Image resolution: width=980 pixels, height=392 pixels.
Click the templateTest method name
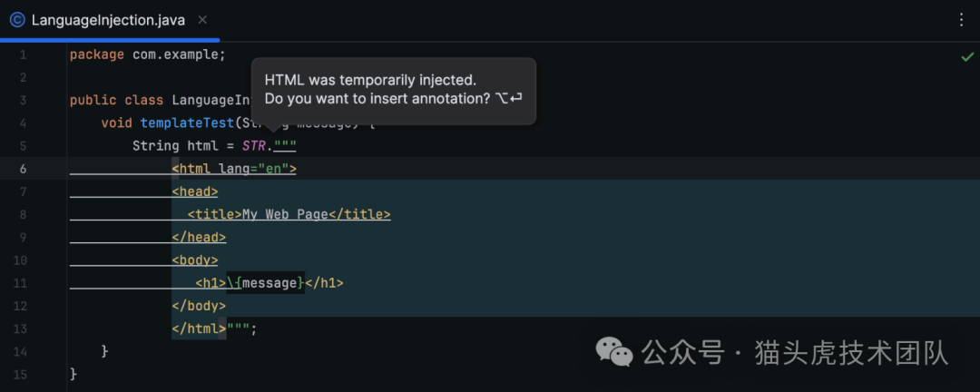coord(187,123)
